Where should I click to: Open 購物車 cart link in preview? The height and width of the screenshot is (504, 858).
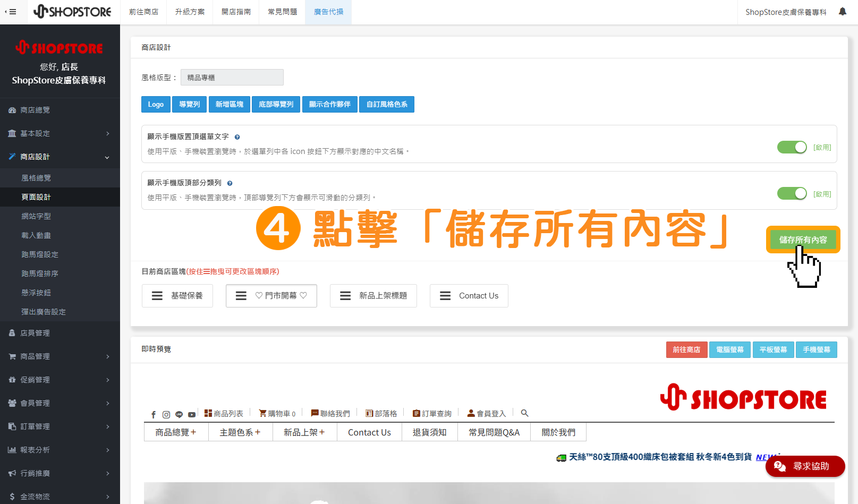(277, 413)
